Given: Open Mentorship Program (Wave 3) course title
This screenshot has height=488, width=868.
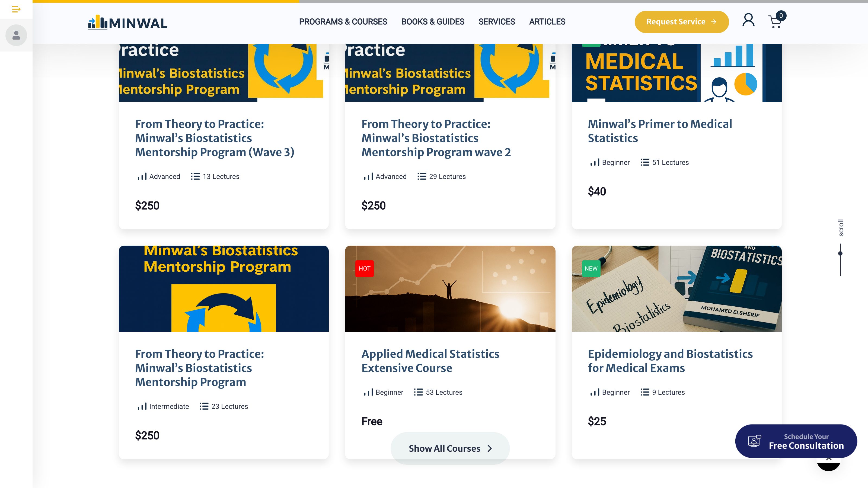Looking at the screenshot, I should coord(215,138).
